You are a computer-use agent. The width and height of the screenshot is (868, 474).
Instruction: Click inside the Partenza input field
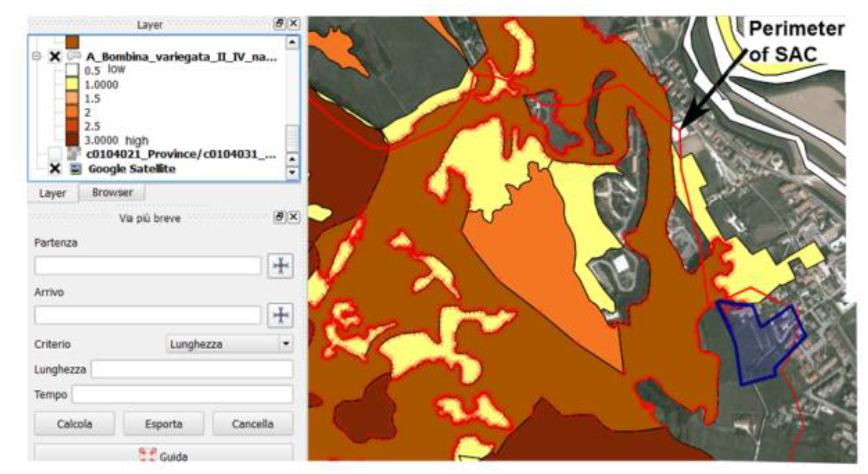coord(147,266)
